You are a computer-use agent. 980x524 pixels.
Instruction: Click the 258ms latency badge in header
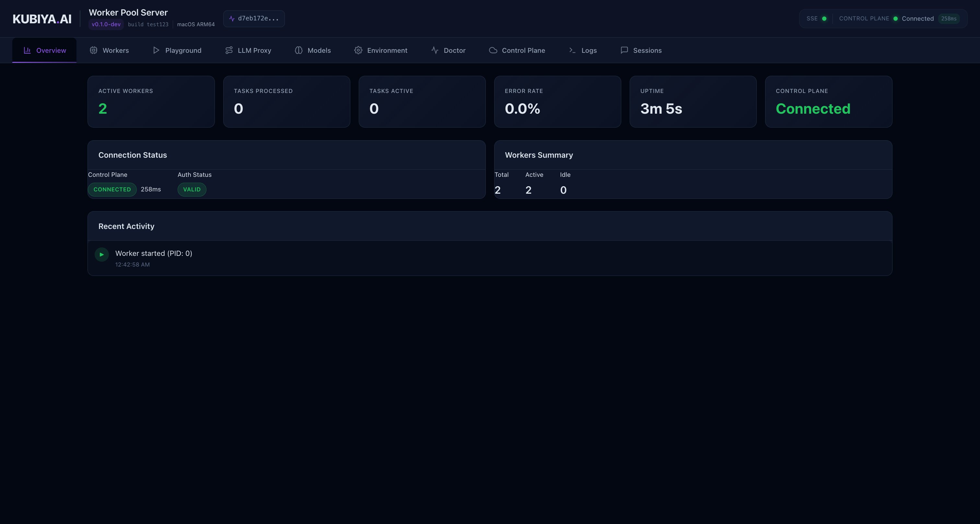pos(949,19)
